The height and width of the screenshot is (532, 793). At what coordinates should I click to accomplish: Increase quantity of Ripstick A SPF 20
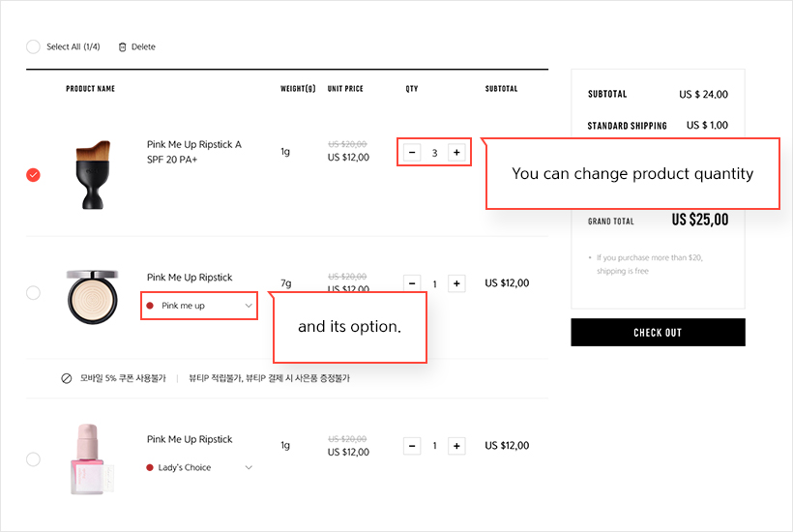click(x=456, y=152)
